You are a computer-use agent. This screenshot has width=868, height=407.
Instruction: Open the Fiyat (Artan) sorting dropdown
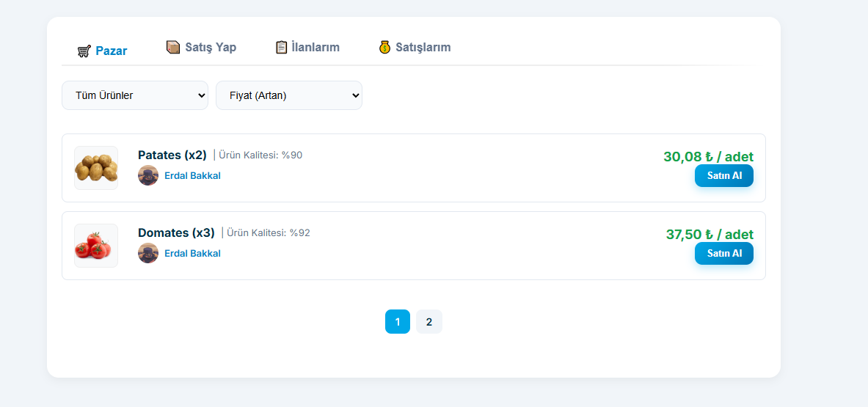point(289,95)
